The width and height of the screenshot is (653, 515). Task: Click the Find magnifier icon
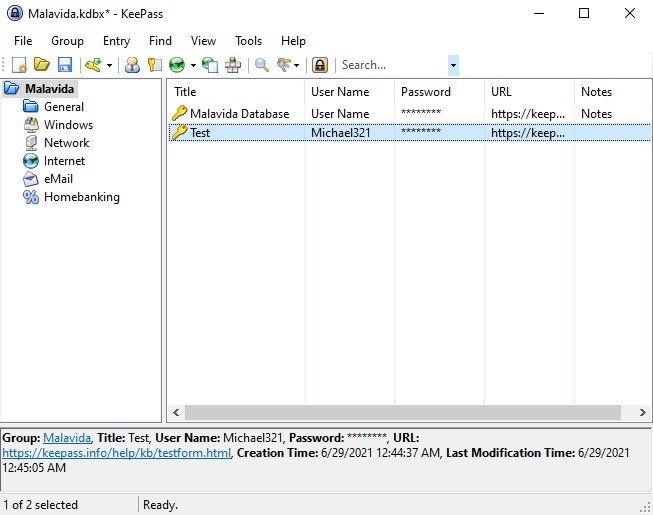click(262, 65)
